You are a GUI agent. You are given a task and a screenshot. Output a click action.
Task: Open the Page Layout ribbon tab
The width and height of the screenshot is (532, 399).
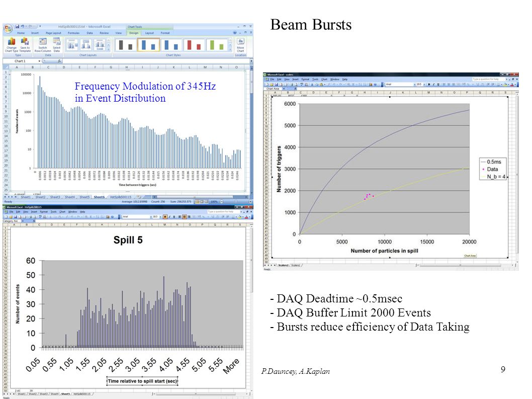pos(53,33)
